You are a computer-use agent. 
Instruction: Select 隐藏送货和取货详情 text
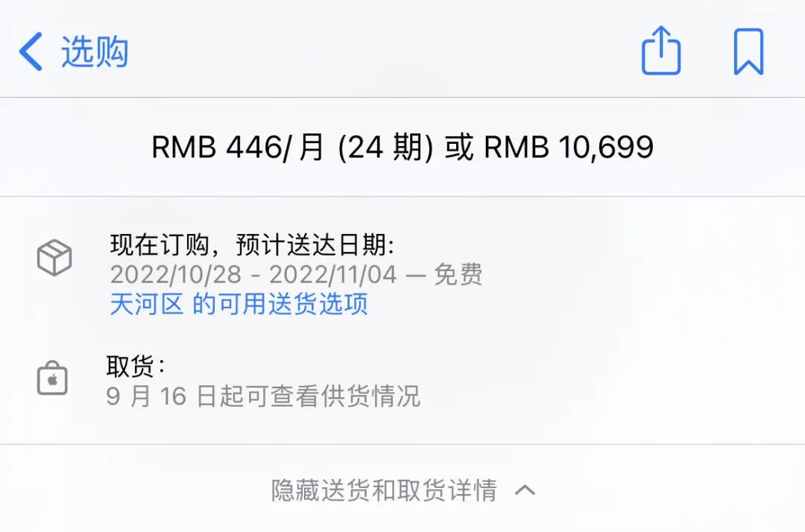coord(384,490)
